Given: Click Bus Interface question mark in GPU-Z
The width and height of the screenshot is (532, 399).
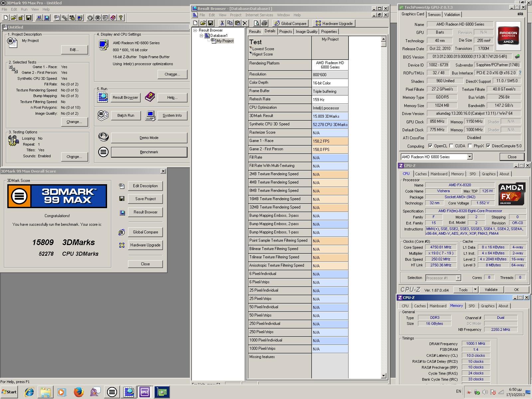Looking at the screenshot, I should (520, 73).
